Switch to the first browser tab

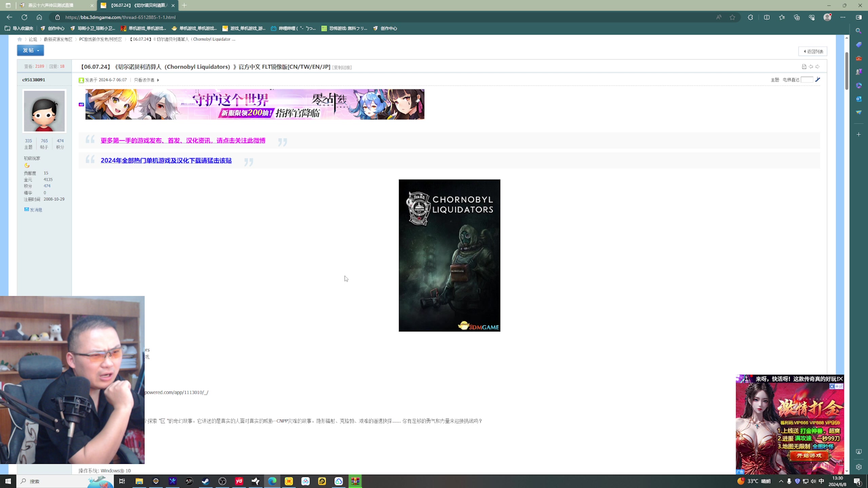(51, 5)
